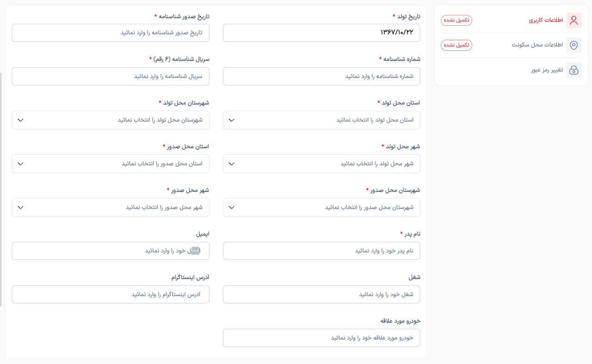Click the تاریخ صدور شناسنامه input field
Screen dimensions: 592x364
[110, 33]
